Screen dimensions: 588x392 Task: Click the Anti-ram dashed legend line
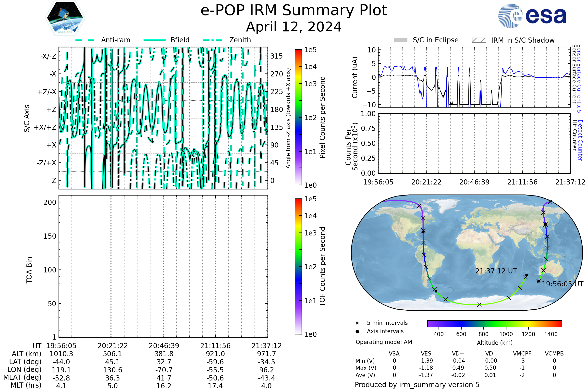click(x=85, y=40)
